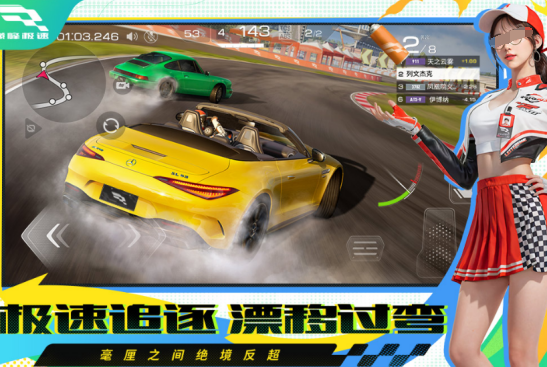This screenshot has height=367, width=547.
Task: Hit the dotted brake pedal
Action: pyautogui.click(x=437, y=242)
